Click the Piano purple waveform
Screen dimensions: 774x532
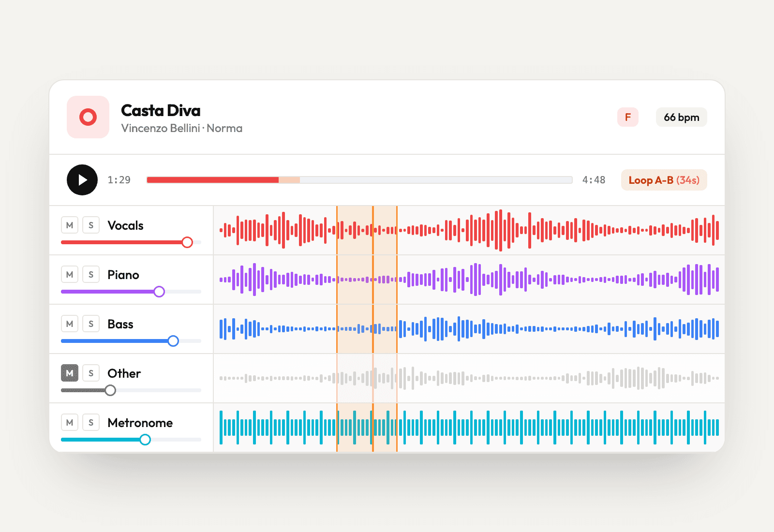(469, 280)
